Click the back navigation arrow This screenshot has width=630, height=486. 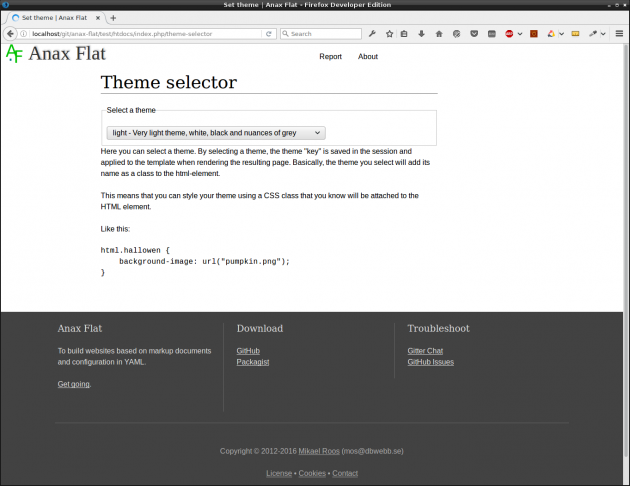coord(10,34)
